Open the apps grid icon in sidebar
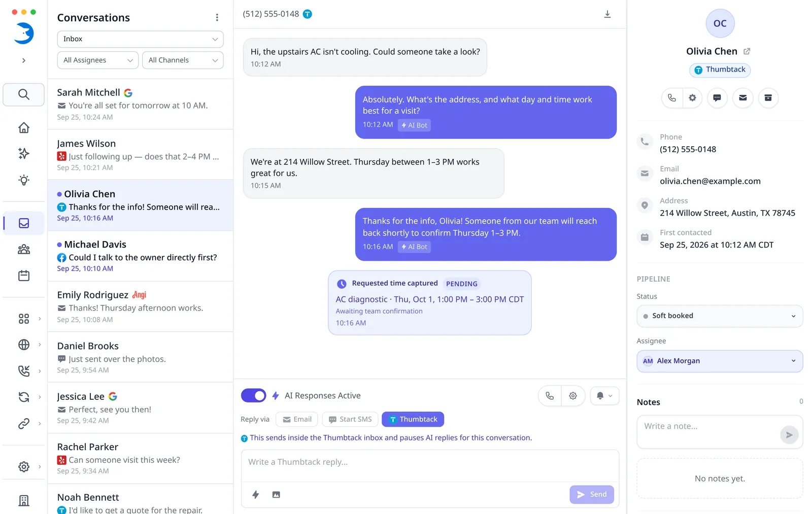This screenshot has height=514, width=812. click(x=24, y=319)
